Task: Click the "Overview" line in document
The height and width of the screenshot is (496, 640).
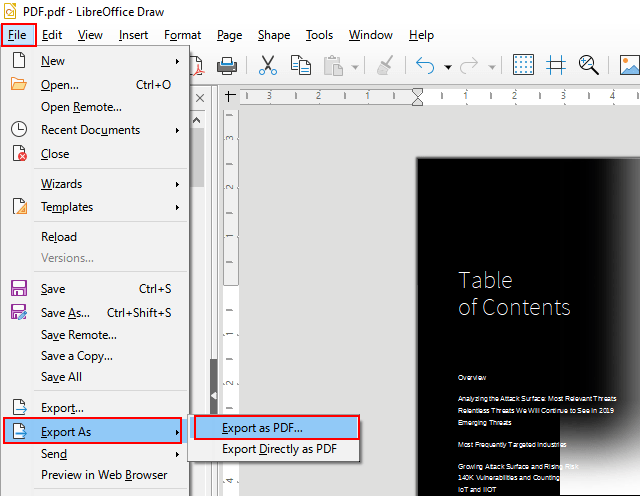Action: 472,377
